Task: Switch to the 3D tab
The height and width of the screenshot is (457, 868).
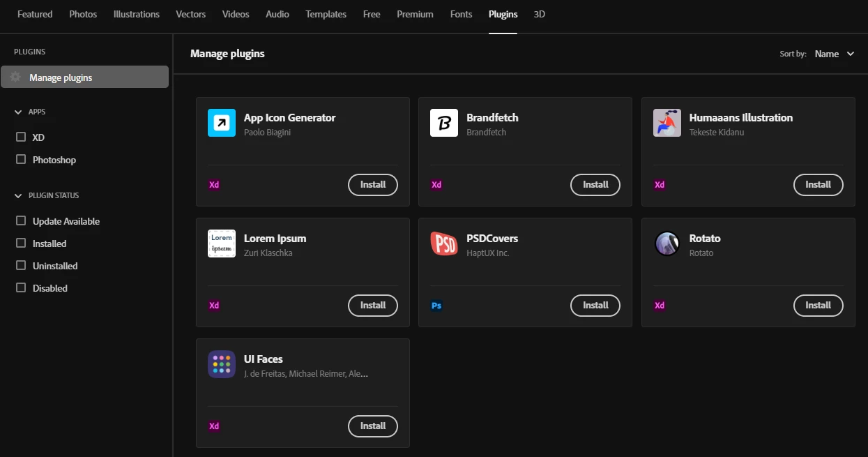Action: coord(540,14)
